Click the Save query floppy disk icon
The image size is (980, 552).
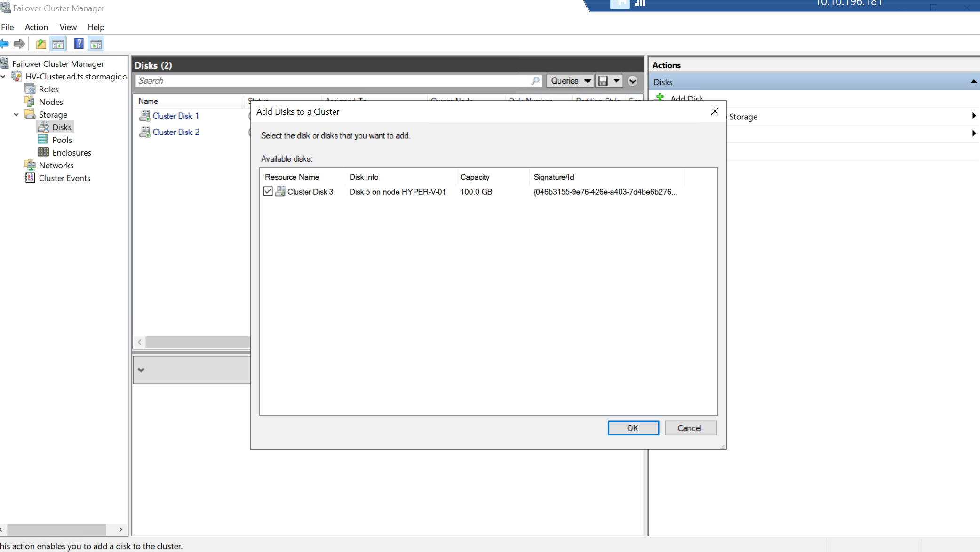pyautogui.click(x=603, y=81)
